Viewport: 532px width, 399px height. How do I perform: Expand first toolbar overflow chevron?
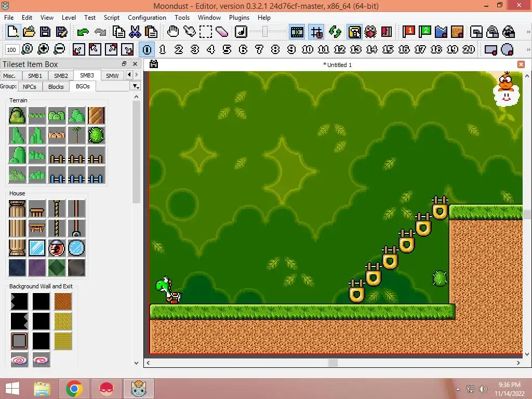tap(528, 32)
